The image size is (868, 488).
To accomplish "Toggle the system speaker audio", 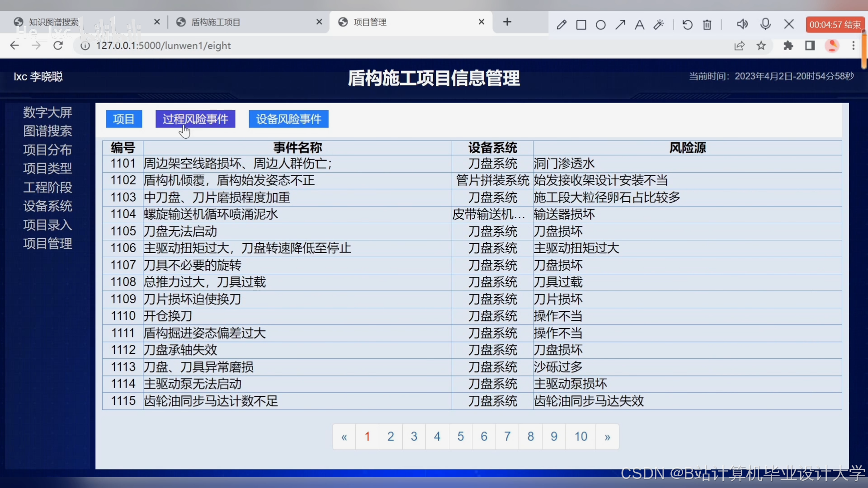I will 742,24.
